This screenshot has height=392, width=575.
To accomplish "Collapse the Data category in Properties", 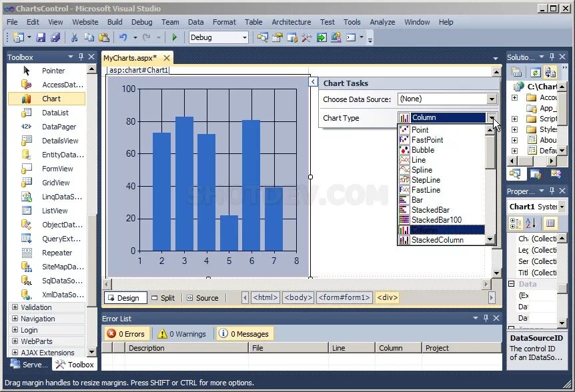I will [512, 283].
